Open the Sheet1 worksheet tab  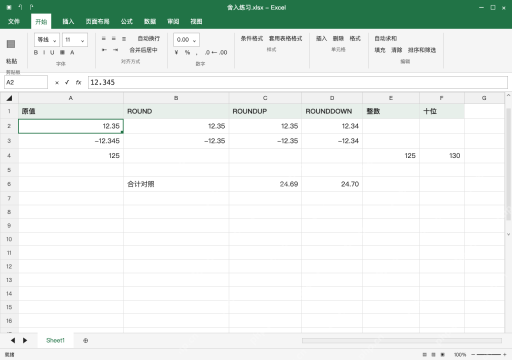pyautogui.click(x=55, y=340)
